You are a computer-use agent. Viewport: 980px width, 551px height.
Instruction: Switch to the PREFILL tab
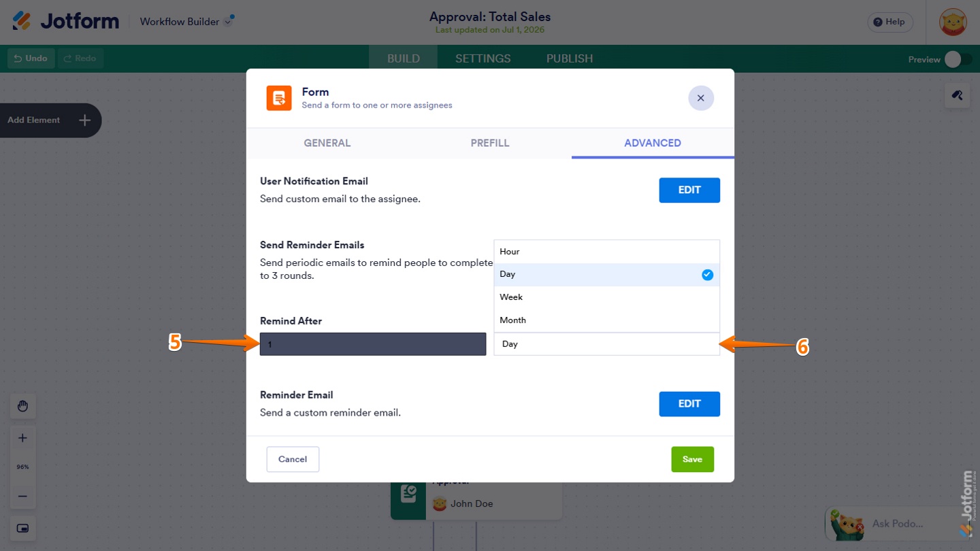click(490, 143)
